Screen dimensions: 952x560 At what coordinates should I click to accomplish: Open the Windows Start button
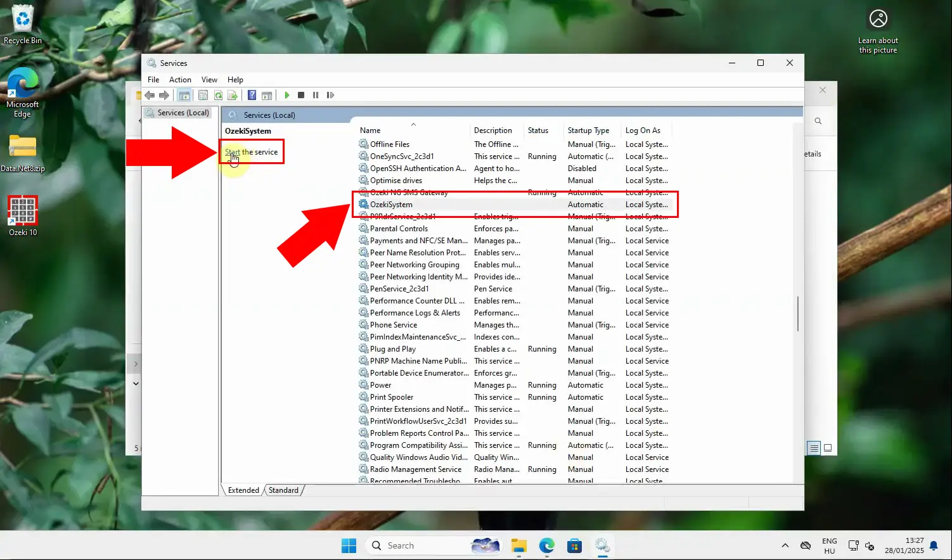pyautogui.click(x=349, y=545)
